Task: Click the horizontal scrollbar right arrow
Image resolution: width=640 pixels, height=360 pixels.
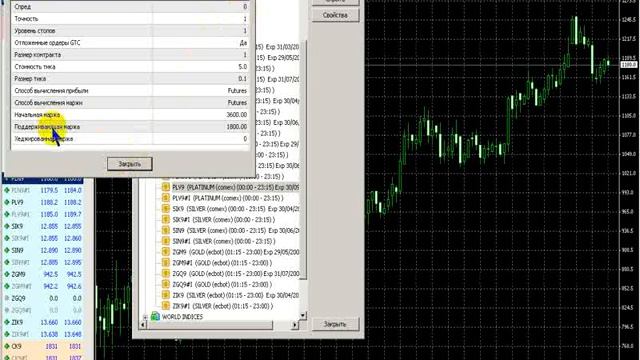Action: click(x=295, y=325)
